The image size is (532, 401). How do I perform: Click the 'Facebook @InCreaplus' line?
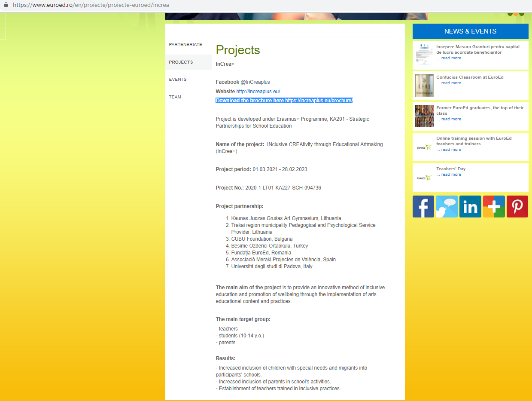point(243,82)
